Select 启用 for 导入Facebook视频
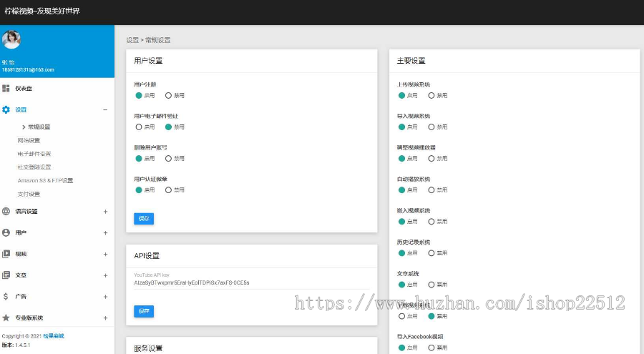Screen dimensions: 644x354 (x=401, y=348)
